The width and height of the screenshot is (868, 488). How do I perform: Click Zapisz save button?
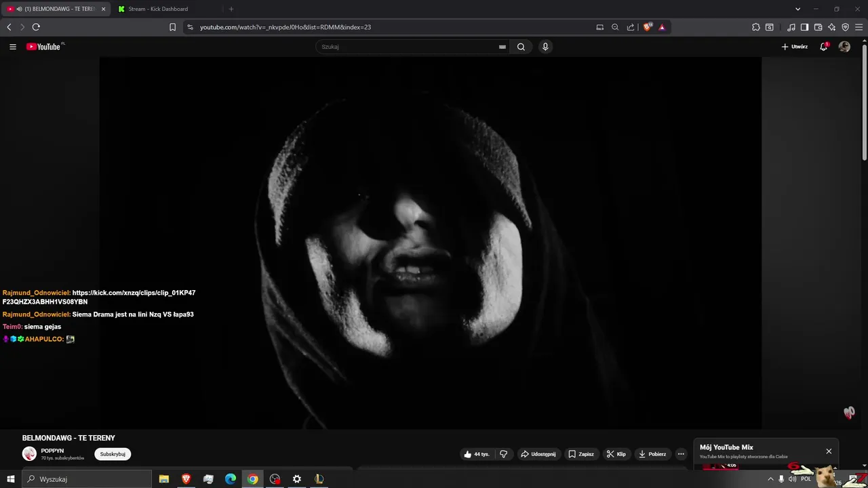(581, 454)
